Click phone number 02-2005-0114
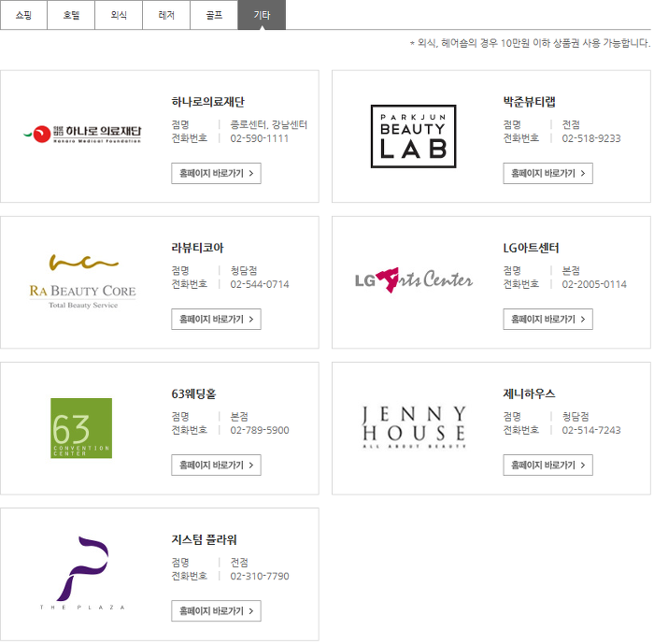The width and height of the screenshot is (654, 644). pos(594,285)
